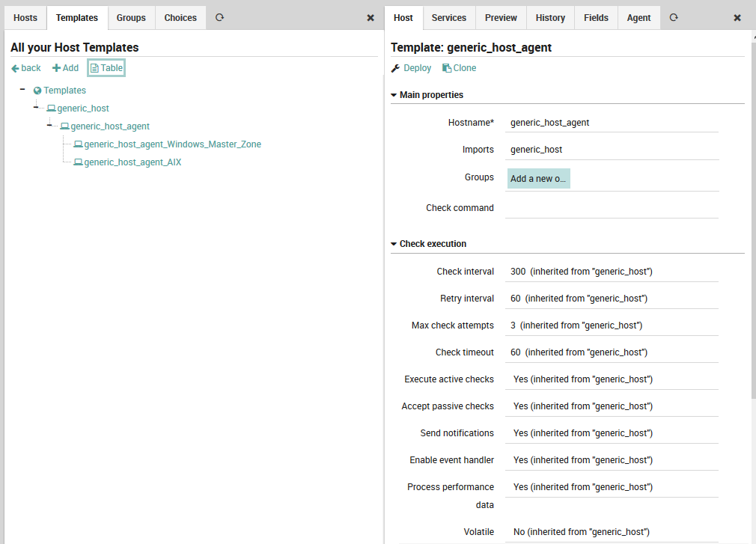
Task: Click the Add link to create a template
Action: 65,67
